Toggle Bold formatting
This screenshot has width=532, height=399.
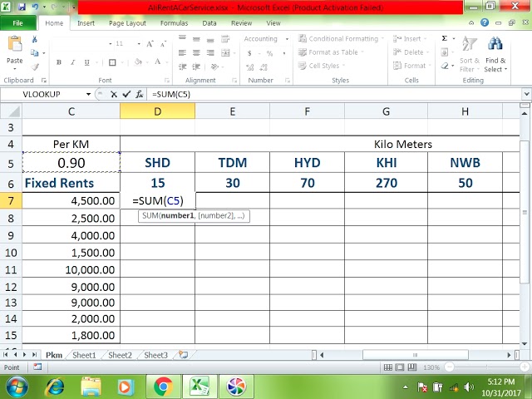pos(59,62)
